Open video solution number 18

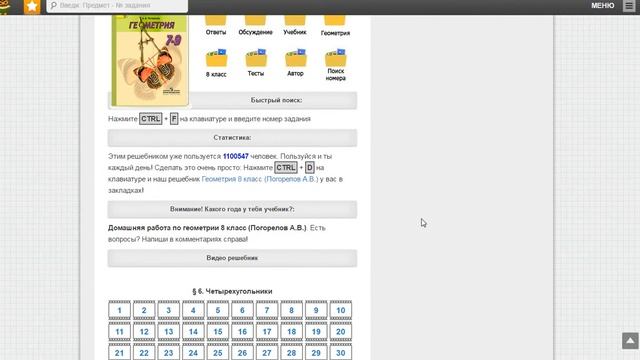(x=291, y=331)
